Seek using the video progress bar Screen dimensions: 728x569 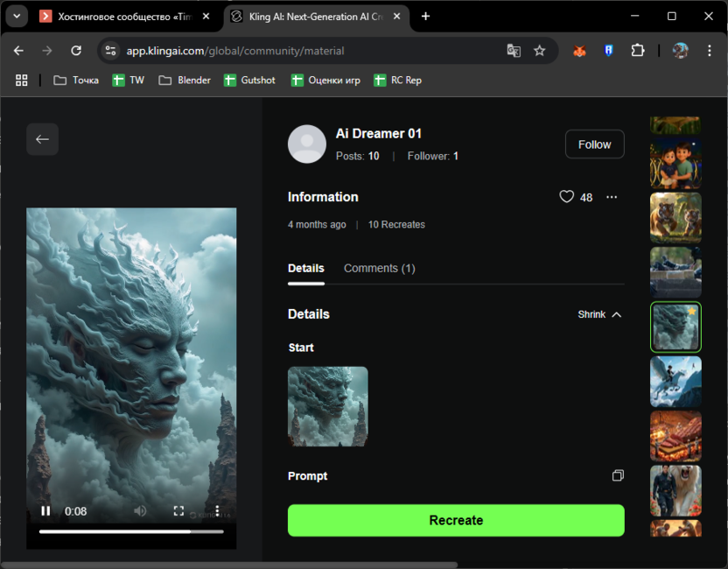click(x=131, y=531)
